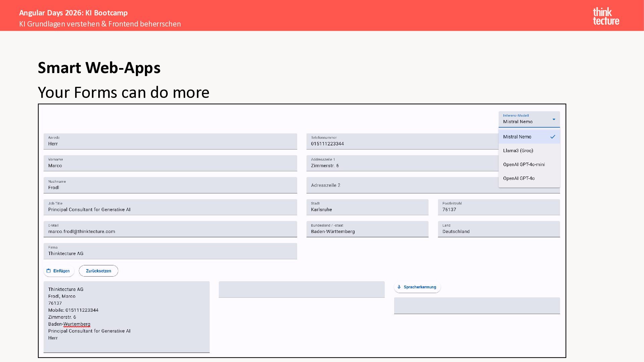The image size is (644, 362).
Task: Select Llama3 (Groq) from model list
Action: tap(518, 150)
